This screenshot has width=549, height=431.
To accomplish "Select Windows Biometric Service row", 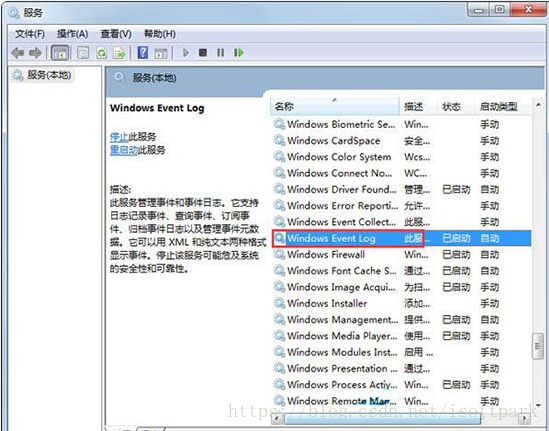I will pyautogui.click(x=402, y=124).
